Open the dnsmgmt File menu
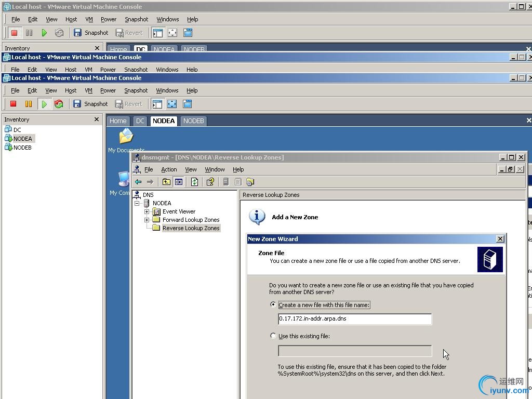Screen dimensions: 532x399 click(x=149, y=169)
